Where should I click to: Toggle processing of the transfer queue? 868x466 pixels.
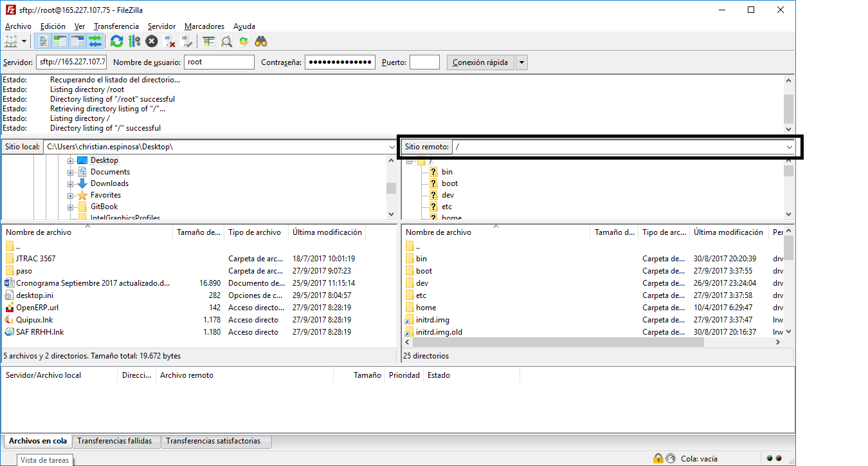(x=134, y=41)
